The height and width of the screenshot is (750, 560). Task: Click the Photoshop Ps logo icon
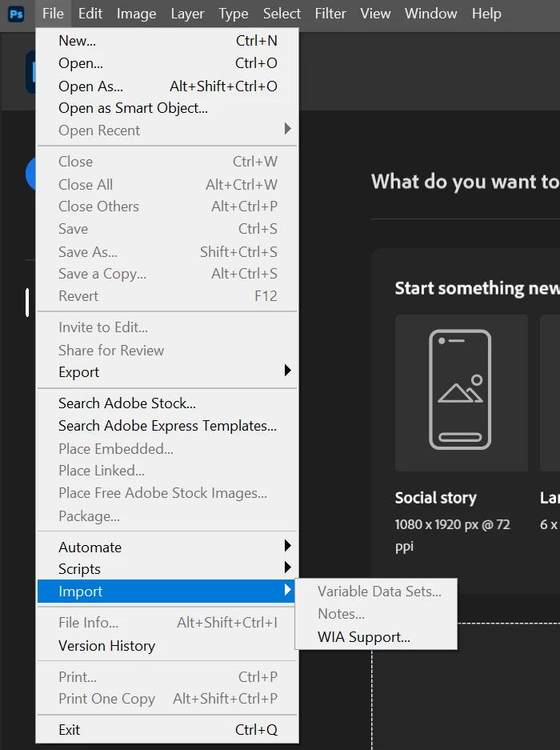coord(16,14)
